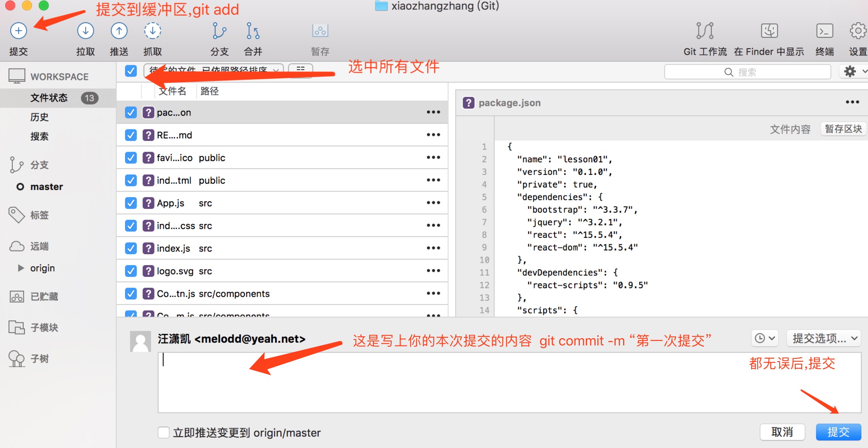Uncheck the App.js file checkbox
This screenshot has height=448, width=868.
click(x=131, y=203)
